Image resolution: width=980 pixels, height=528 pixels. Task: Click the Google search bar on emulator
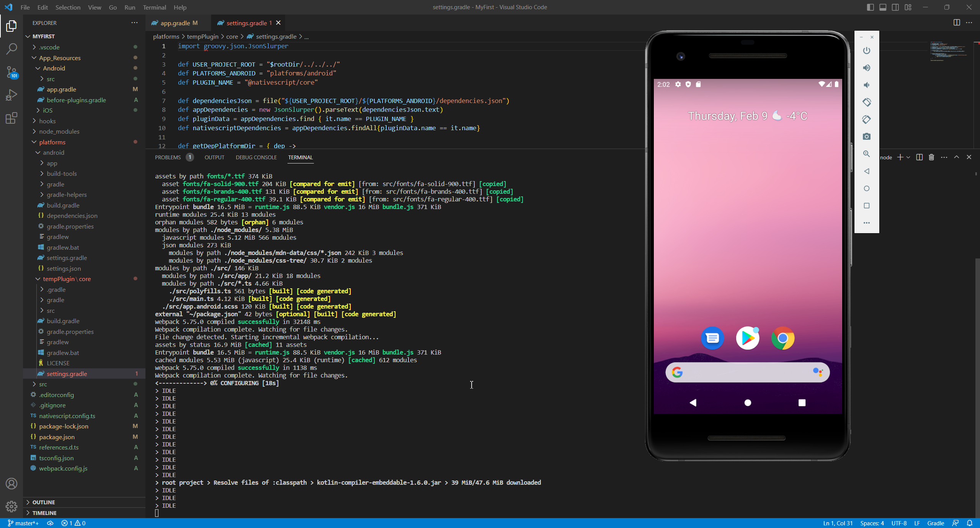pos(747,372)
